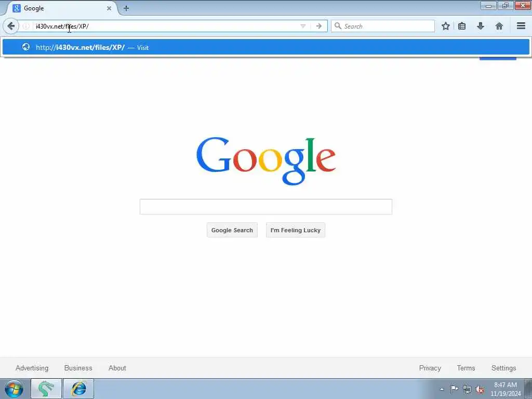
Task: Close the Google tab
Action: (109, 8)
